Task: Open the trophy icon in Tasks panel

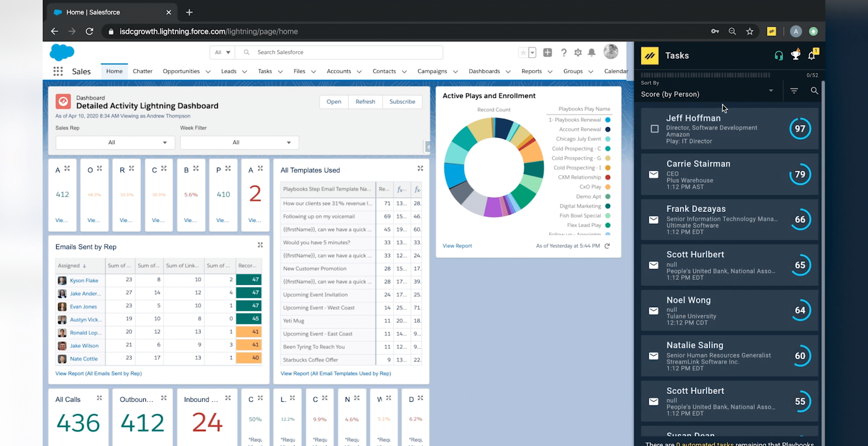Action: [796, 55]
